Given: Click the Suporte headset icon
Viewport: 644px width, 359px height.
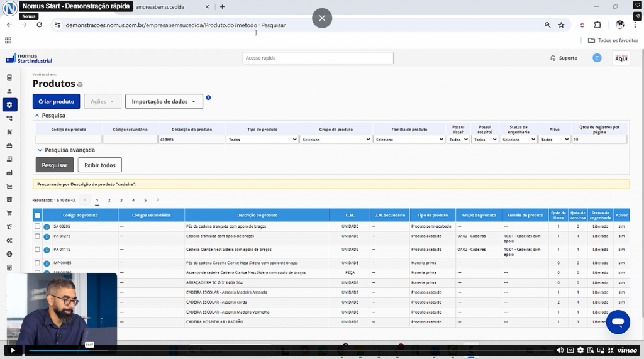Looking at the screenshot, I should [x=553, y=58].
